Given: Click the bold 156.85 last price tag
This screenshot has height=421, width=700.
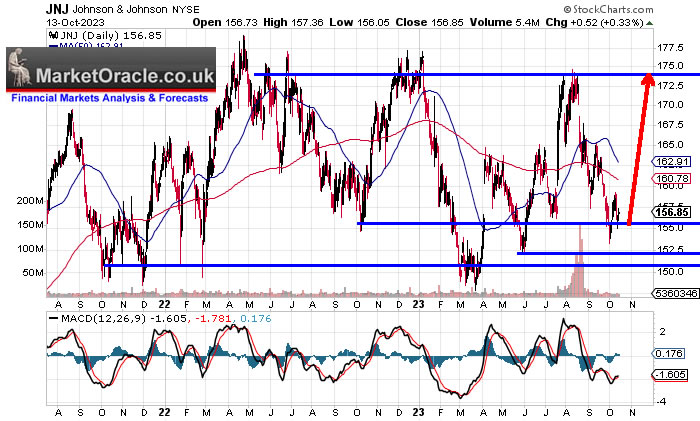Looking at the screenshot, I should (671, 212).
